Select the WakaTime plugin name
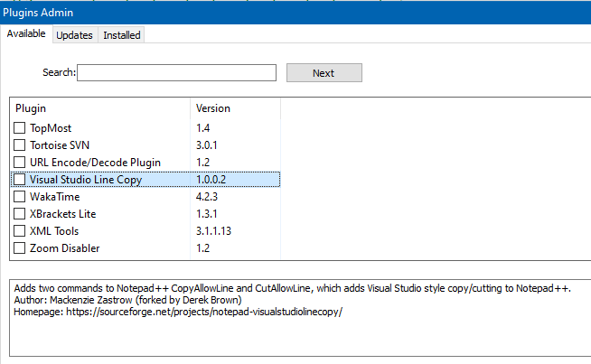 (x=55, y=197)
